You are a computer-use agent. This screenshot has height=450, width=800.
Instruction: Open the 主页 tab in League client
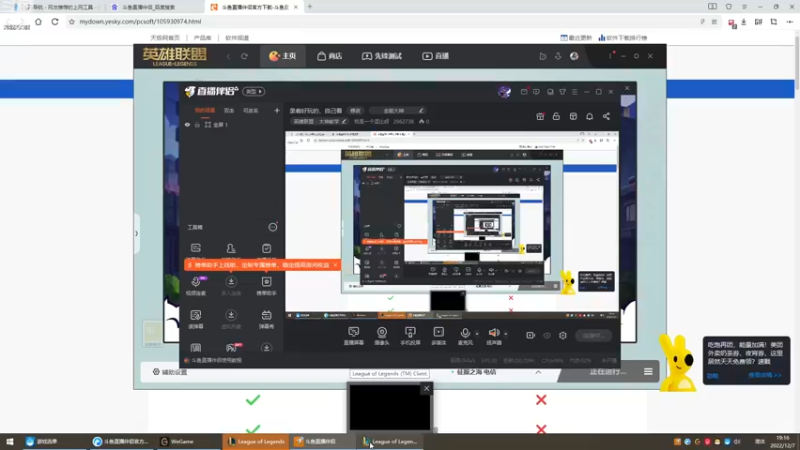coord(283,56)
